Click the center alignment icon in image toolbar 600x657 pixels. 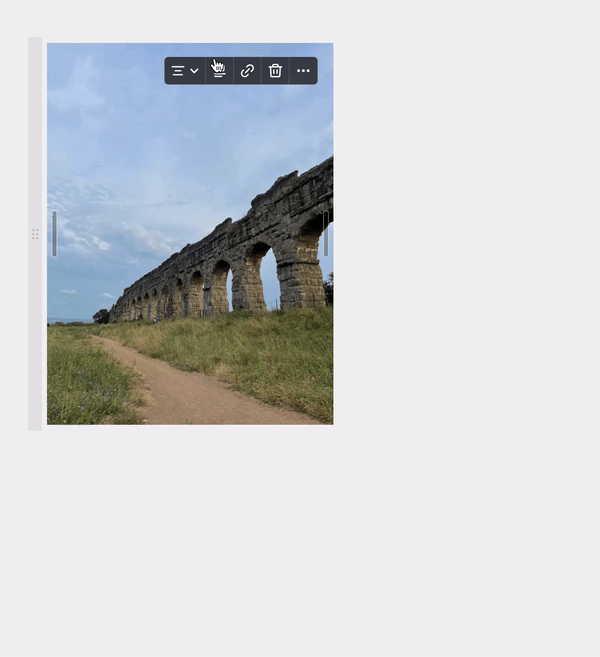click(x=178, y=71)
